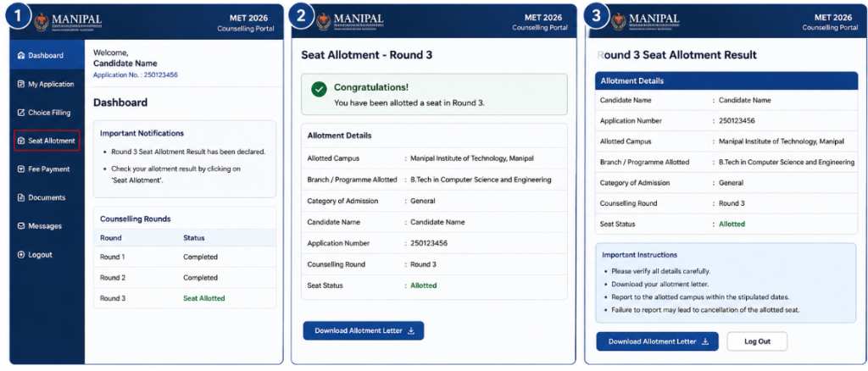Image resolution: width=868 pixels, height=371 pixels.
Task: Click the Important Instructions heading
Action: pyautogui.click(x=639, y=256)
